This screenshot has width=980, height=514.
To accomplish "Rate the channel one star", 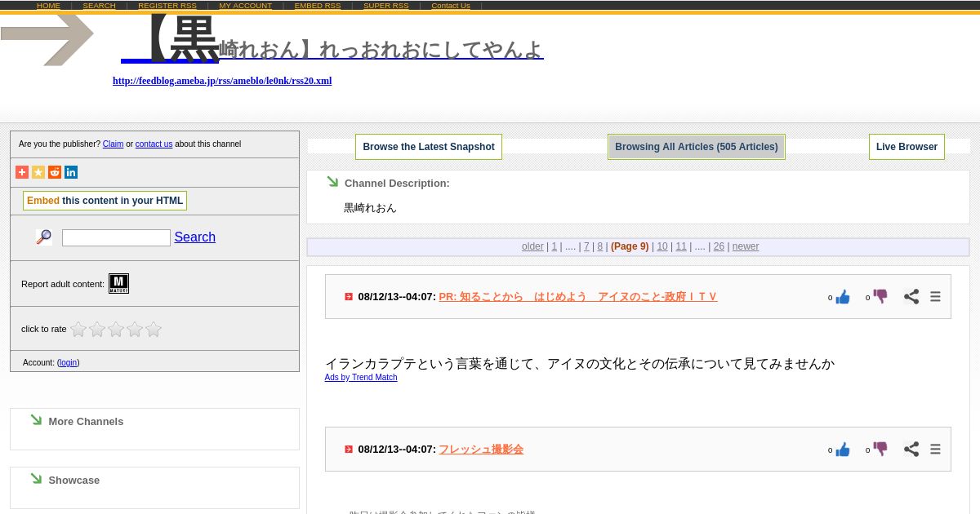I will 78,330.
